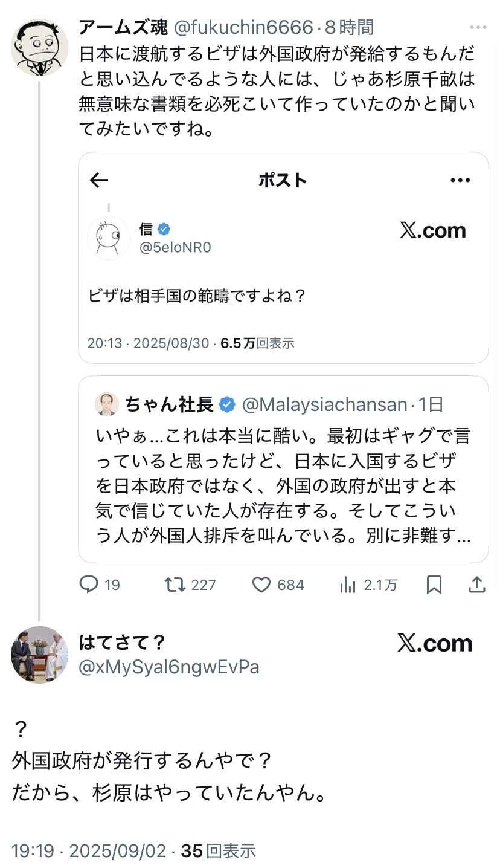Viewport: 500px width, 868px height.
Task: Open view analytics showing 2.1万
Action: tap(348, 585)
